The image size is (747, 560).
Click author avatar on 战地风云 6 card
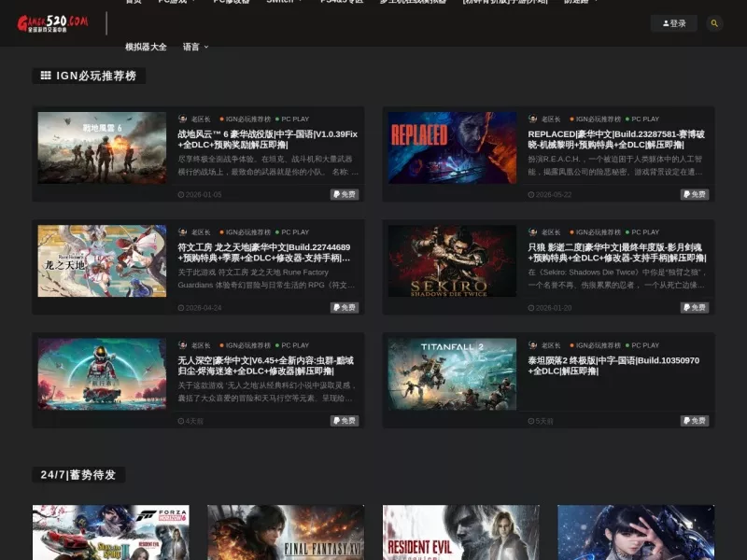(x=182, y=119)
